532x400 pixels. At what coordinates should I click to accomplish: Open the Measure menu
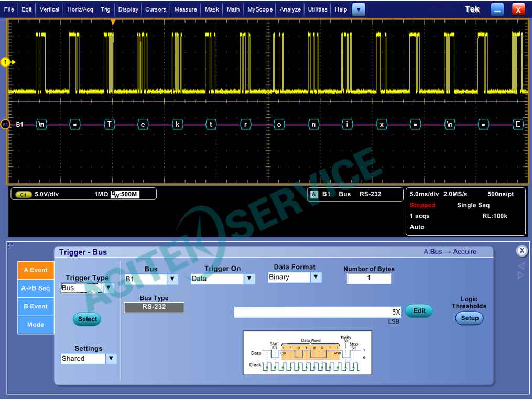coord(186,9)
